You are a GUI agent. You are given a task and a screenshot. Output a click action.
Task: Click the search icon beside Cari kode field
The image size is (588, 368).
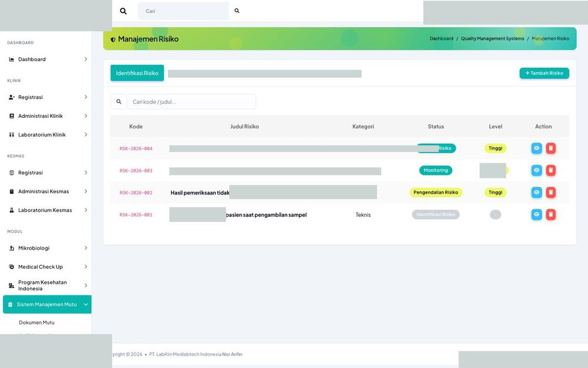[x=119, y=102]
